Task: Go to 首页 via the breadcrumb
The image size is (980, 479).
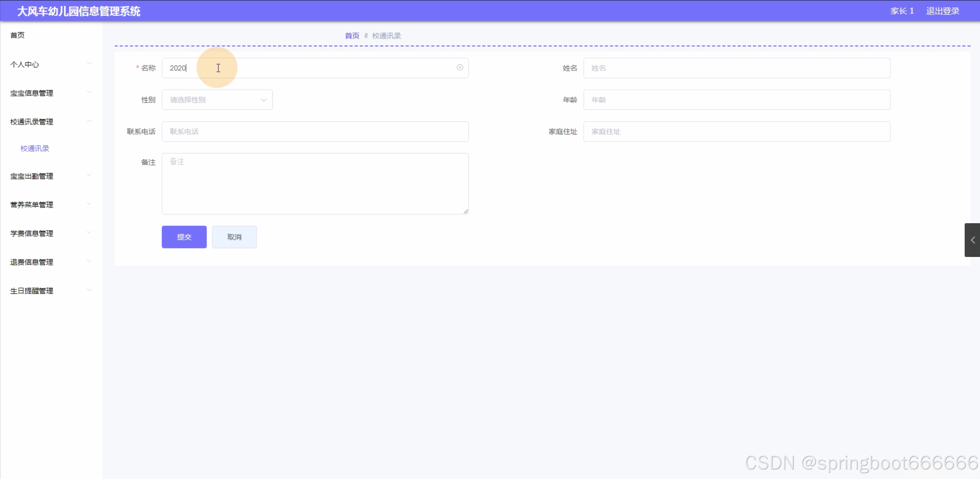Action: [x=352, y=36]
